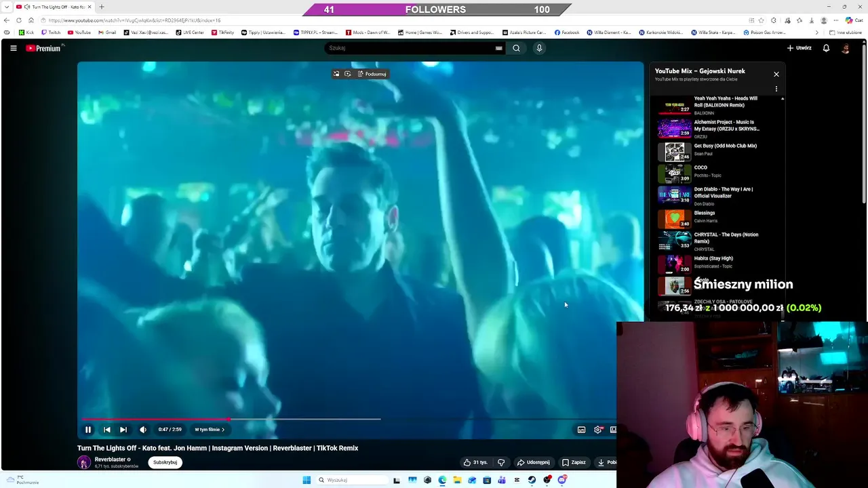
Task: Mute the video volume
Action: (143, 429)
